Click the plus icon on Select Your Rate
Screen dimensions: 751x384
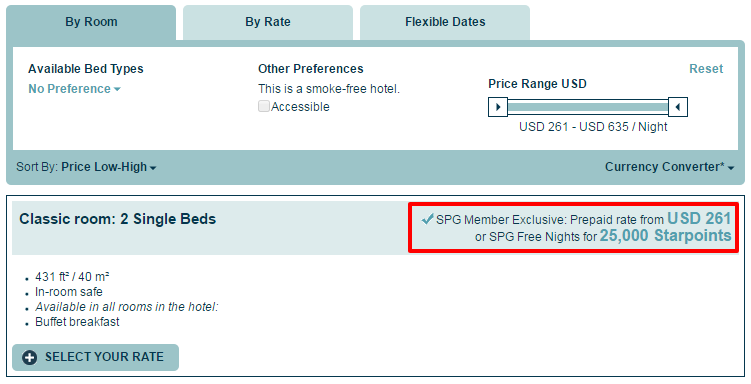[30, 357]
